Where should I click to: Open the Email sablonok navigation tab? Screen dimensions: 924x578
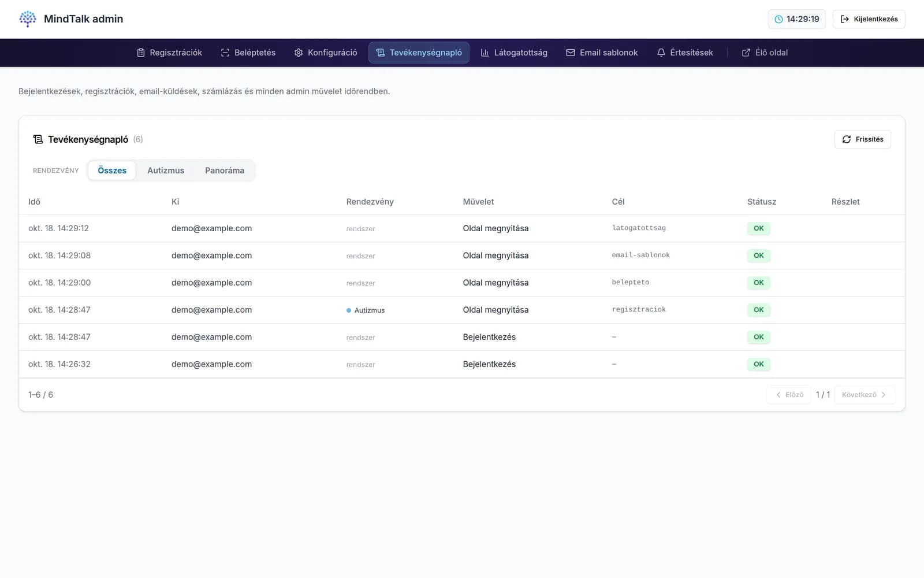pos(602,53)
